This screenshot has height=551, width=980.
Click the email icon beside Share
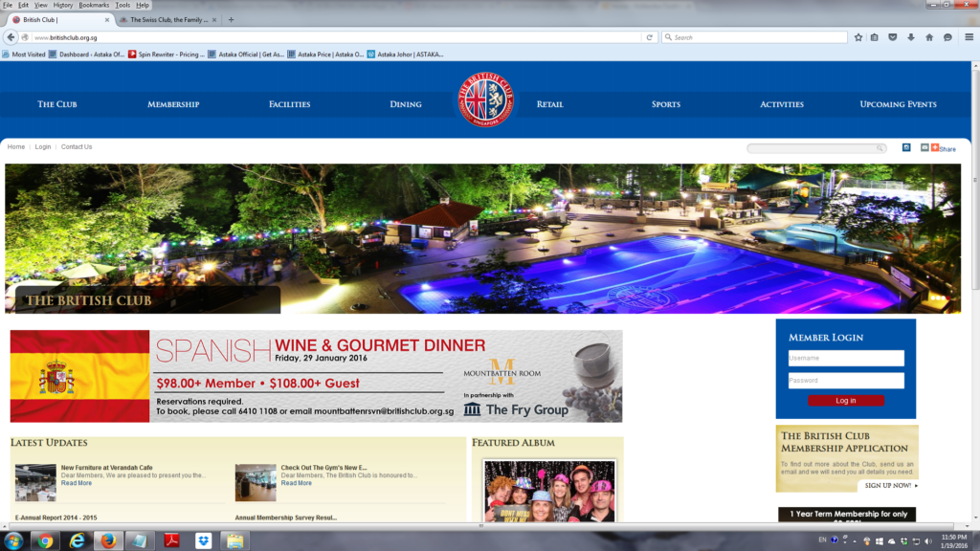pyautogui.click(x=924, y=147)
